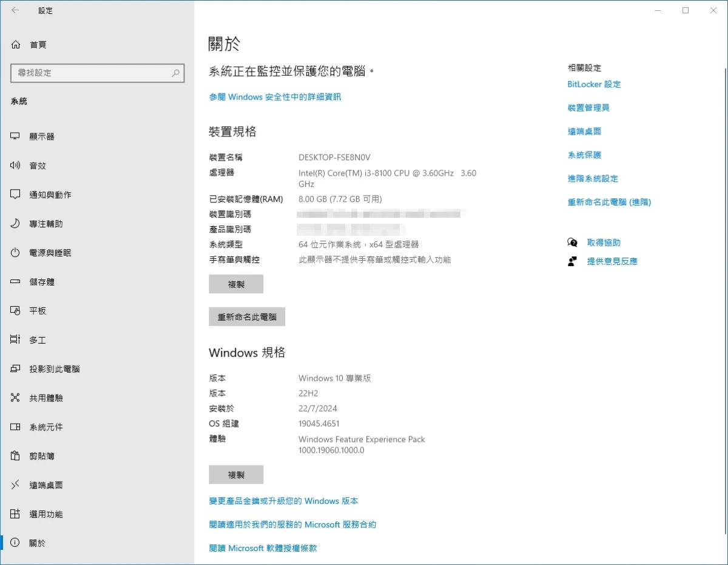This screenshot has width=728, height=565.
Task: Minimize the 設定 window
Action: coord(658,10)
